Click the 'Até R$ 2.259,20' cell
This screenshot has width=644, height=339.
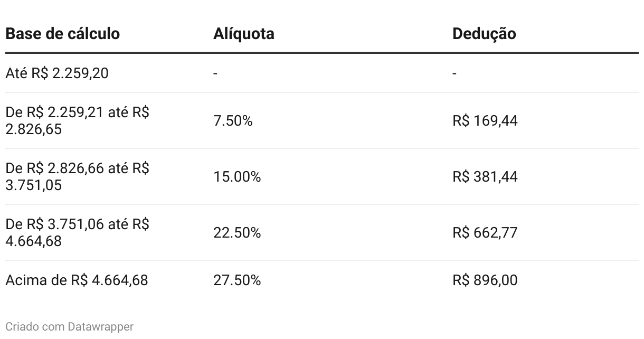pyautogui.click(x=56, y=73)
